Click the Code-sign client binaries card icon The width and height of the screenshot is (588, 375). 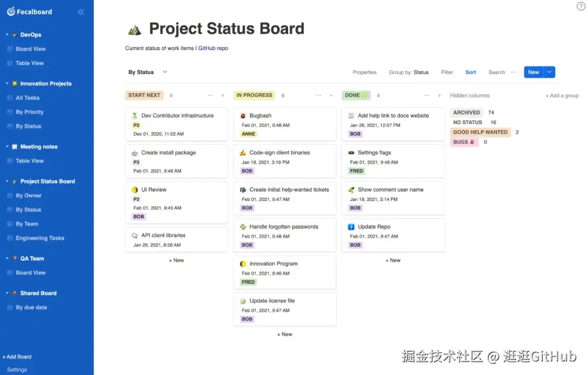click(243, 153)
